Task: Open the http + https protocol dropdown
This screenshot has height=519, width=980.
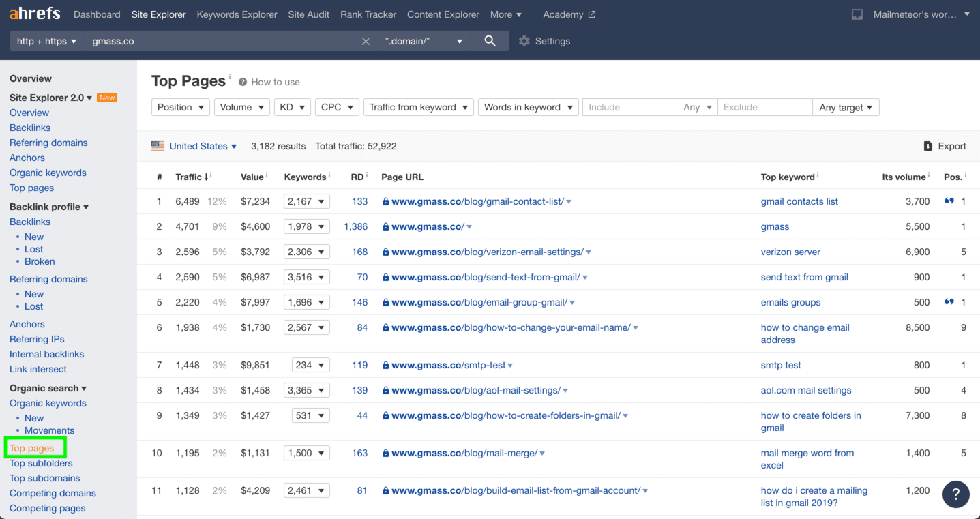Action: pos(47,41)
